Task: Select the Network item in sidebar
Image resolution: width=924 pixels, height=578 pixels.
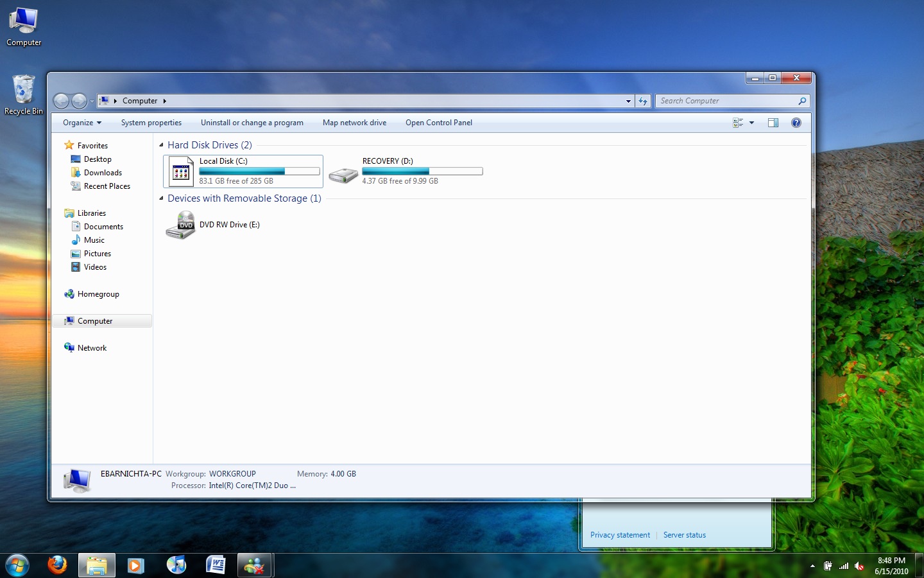Action: tap(92, 347)
